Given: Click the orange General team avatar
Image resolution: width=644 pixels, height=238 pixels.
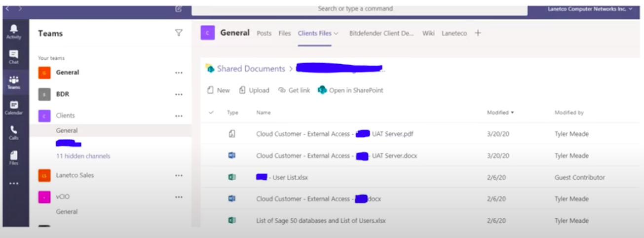Looking at the screenshot, I should pos(44,73).
